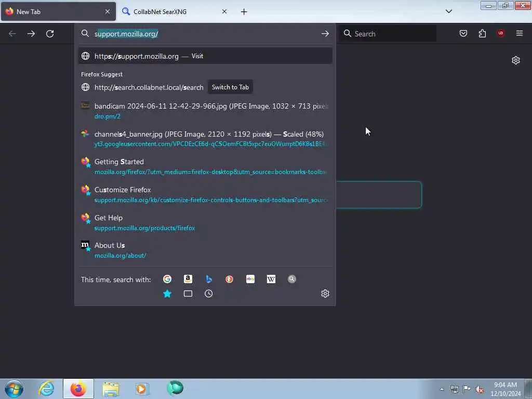Select Firefox in the taskbar
This screenshot has width=532, height=399.
78,389
